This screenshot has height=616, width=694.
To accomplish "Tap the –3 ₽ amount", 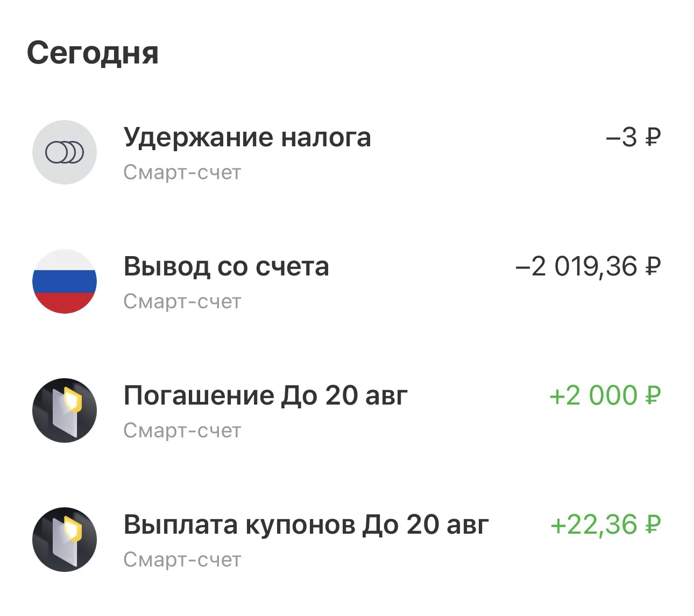I will [633, 137].
